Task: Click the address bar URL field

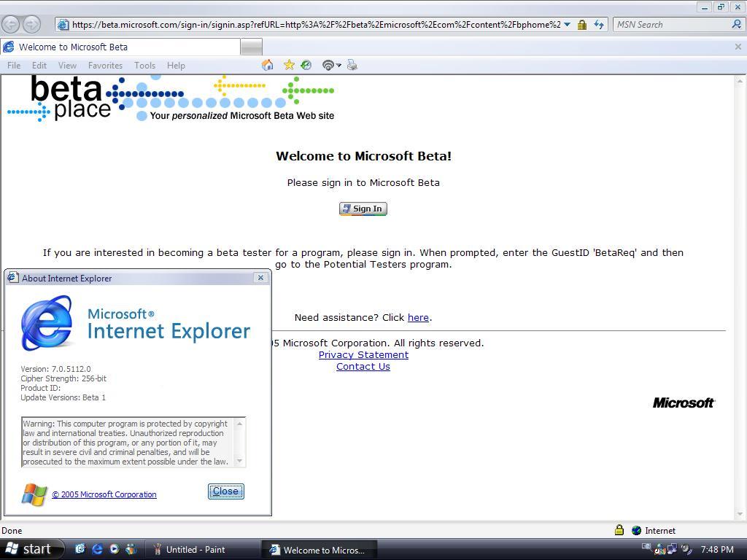Action: [317, 25]
